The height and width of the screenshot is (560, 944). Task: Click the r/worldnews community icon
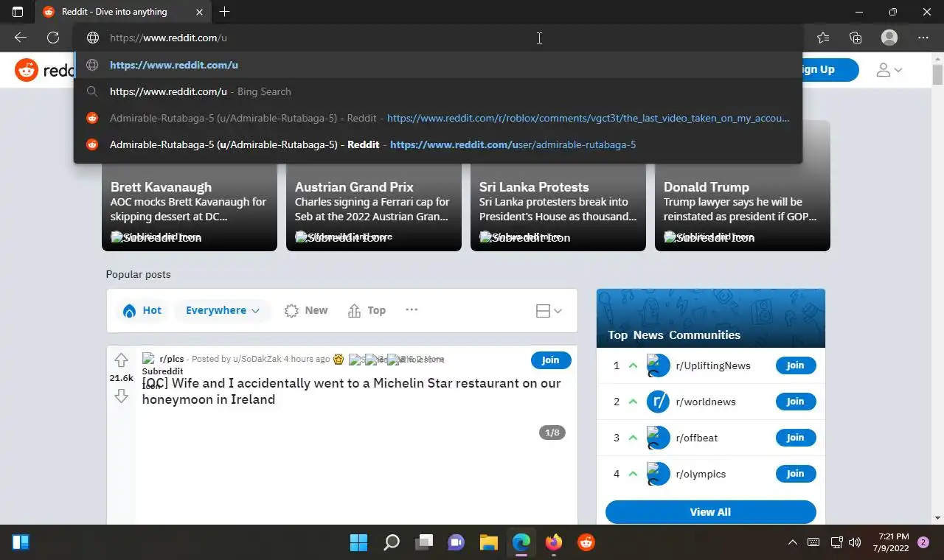point(658,402)
